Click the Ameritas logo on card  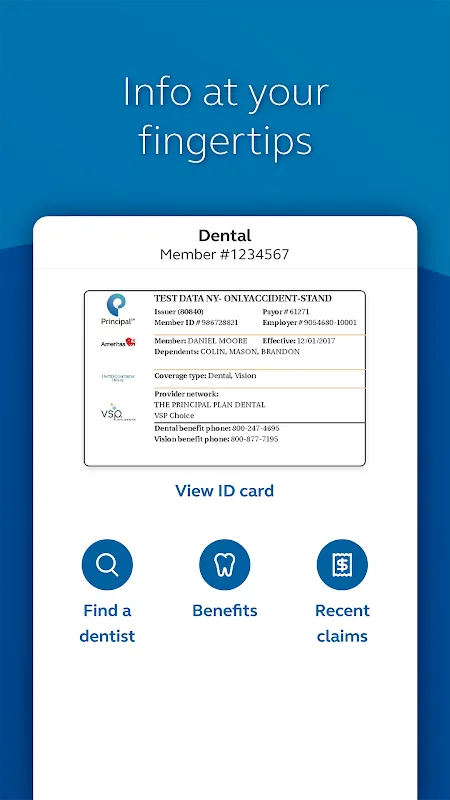click(118, 343)
